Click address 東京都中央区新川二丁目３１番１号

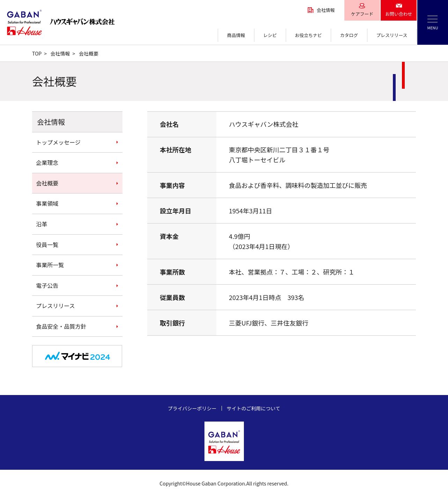click(x=279, y=150)
